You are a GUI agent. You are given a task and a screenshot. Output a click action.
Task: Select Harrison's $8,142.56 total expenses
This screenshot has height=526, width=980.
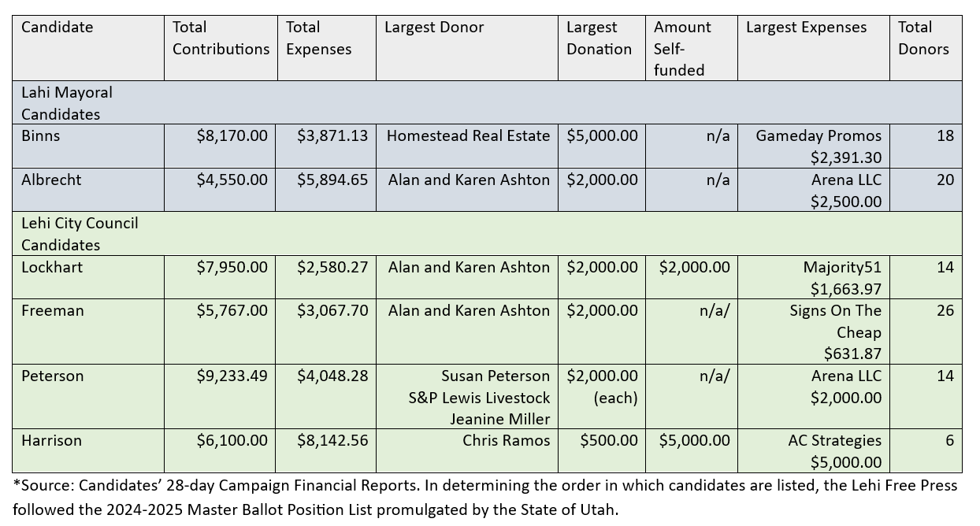point(332,440)
